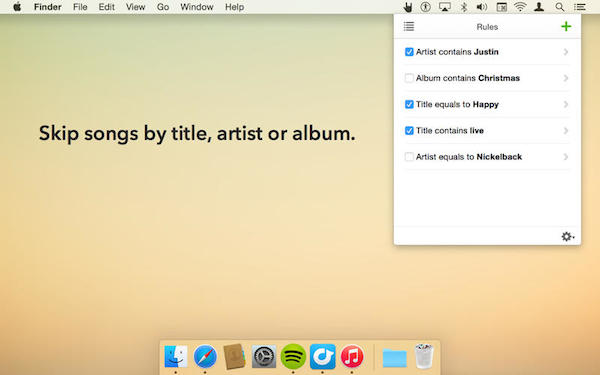Screen dimensions: 600x375
Task: Expand the Album contains Christmas rule chevron
Action: [x=566, y=78]
